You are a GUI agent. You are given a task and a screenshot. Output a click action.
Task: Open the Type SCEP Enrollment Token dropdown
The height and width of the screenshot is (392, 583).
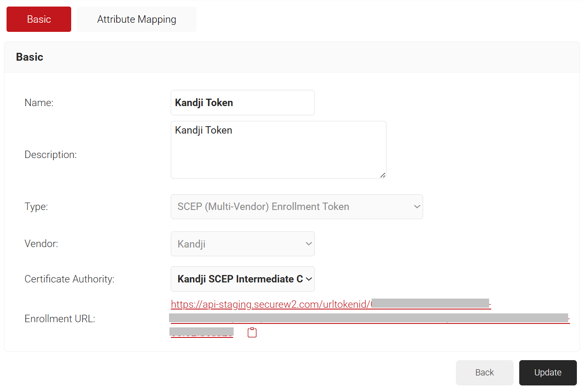pyautogui.click(x=297, y=206)
